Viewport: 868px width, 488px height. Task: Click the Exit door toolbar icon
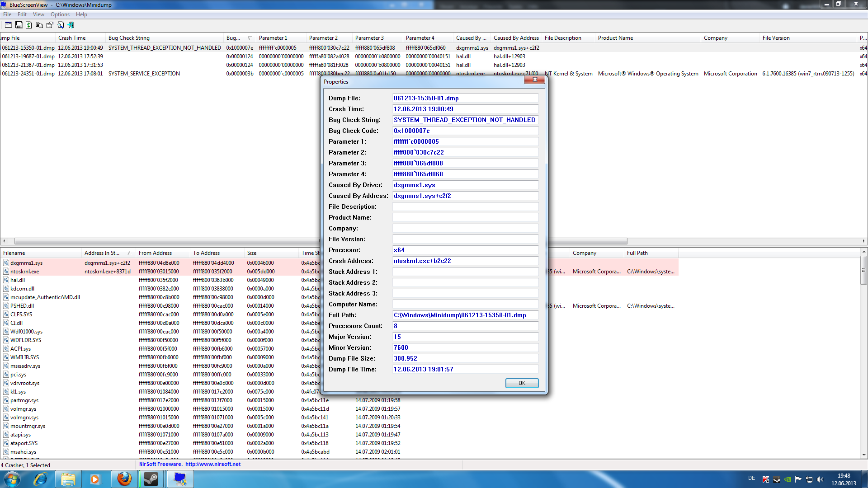(x=71, y=25)
